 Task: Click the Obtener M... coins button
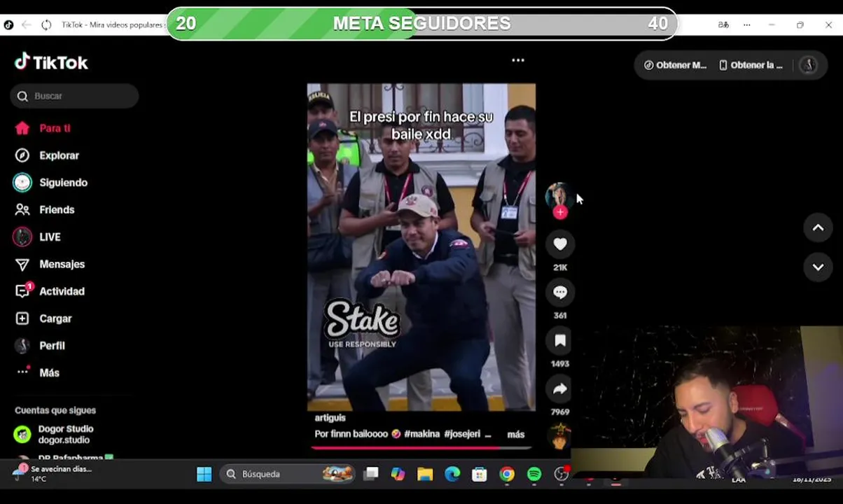(x=676, y=65)
